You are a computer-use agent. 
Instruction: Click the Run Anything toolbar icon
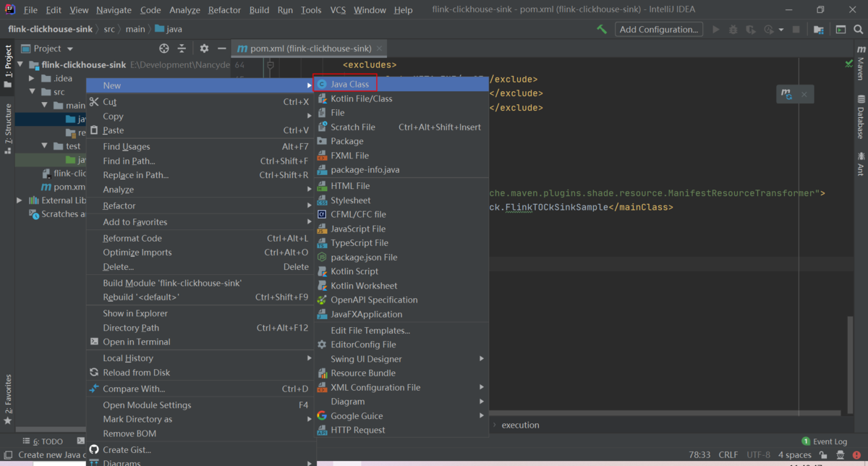pyautogui.click(x=841, y=30)
